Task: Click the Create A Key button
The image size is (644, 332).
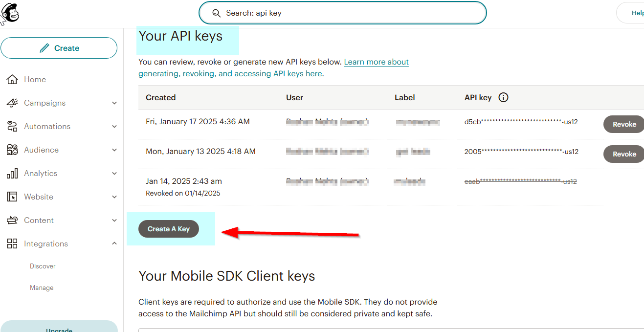Action: (x=169, y=229)
